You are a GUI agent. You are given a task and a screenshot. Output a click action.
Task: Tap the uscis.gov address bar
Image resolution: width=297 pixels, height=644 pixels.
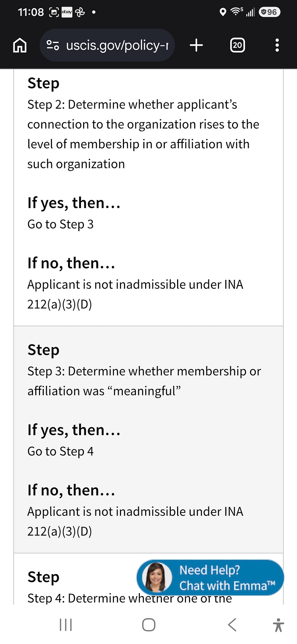[x=107, y=45]
